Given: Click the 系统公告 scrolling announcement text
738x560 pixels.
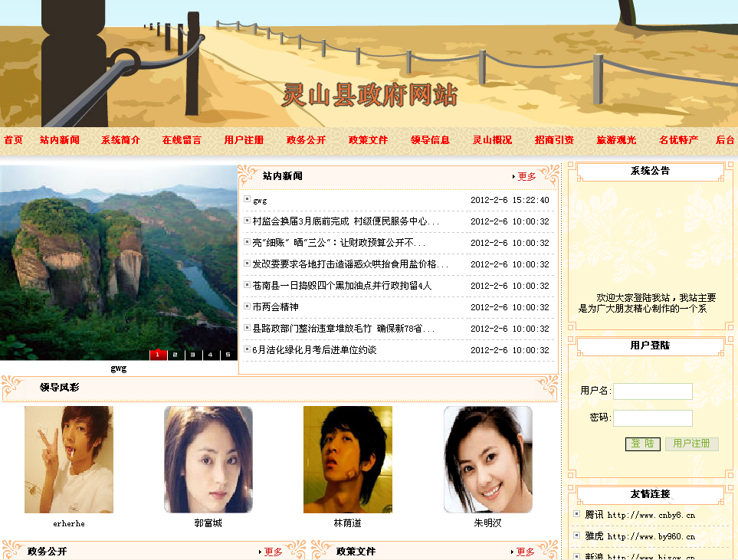Looking at the screenshot, I should click(x=647, y=303).
